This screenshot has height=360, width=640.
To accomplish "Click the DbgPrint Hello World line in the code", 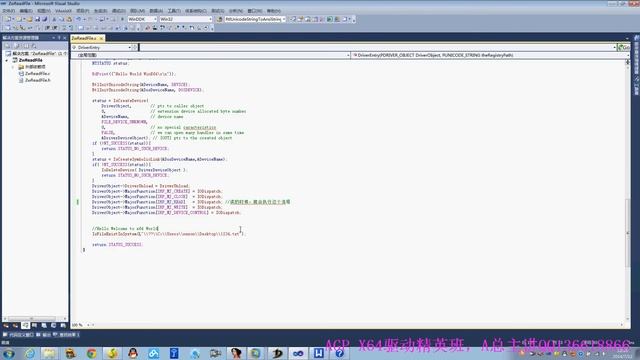I will [133, 74].
